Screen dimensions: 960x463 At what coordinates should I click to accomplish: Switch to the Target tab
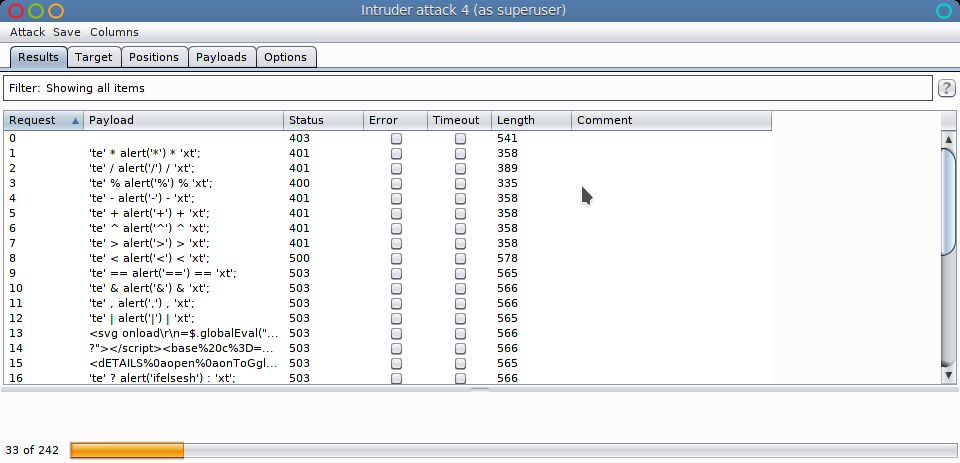tap(94, 57)
